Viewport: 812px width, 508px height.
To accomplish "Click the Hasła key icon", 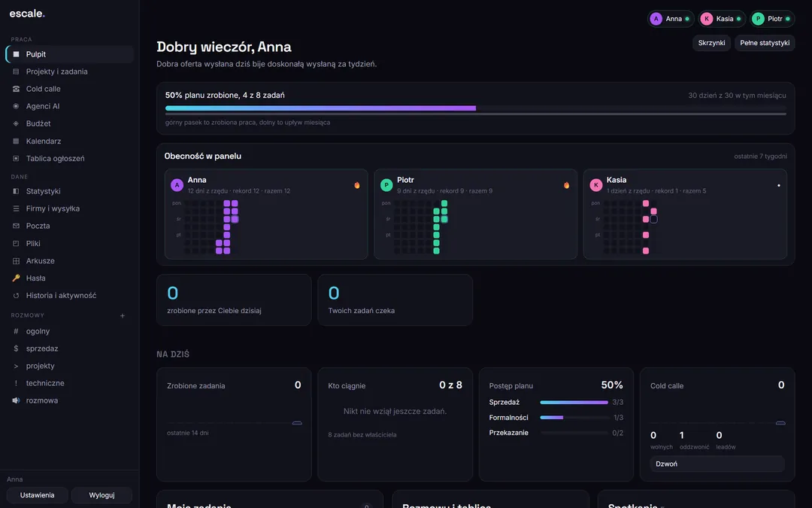I will click(16, 278).
